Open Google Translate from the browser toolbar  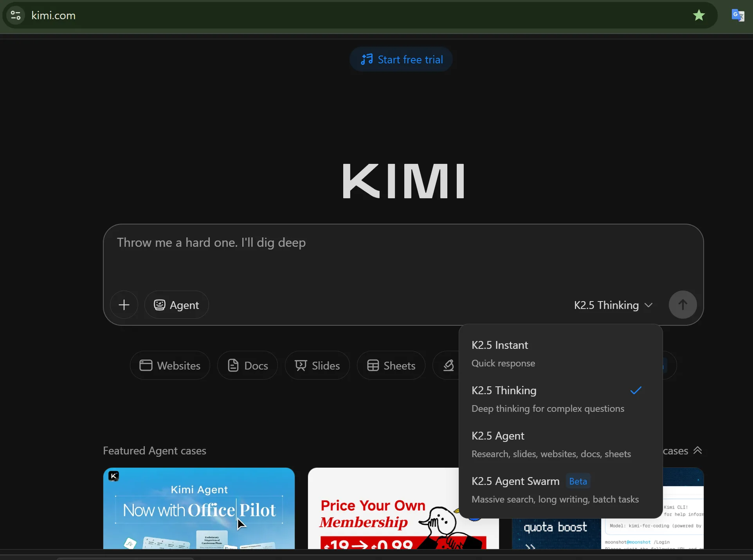coord(738,16)
